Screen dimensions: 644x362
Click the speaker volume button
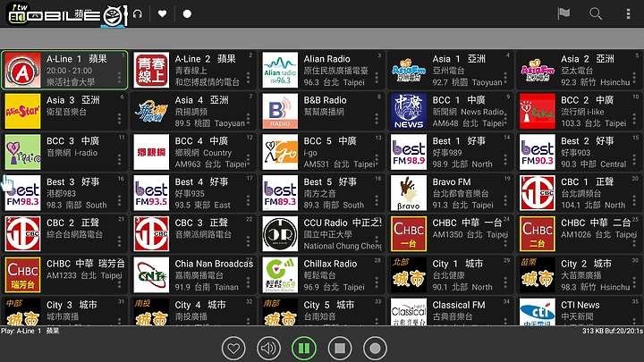coord(268,349)
